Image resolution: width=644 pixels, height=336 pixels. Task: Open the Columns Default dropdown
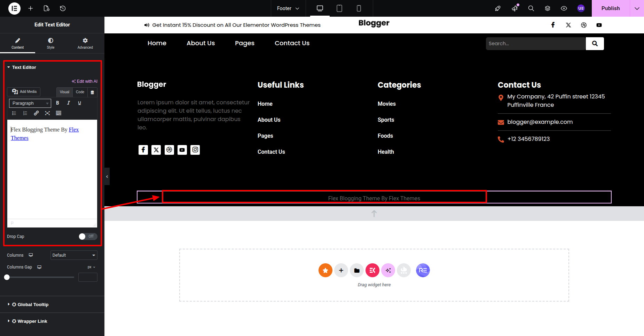(74, 255)
